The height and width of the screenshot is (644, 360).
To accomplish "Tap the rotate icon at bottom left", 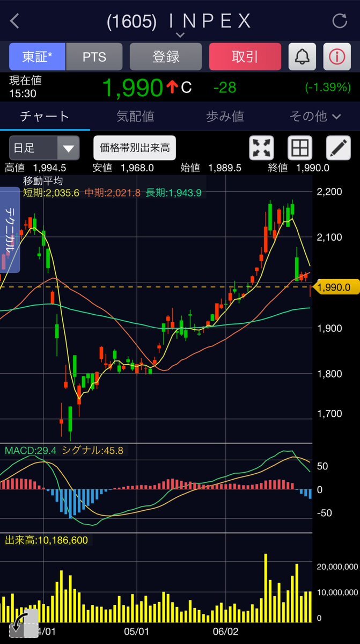I will pos(24,624).
